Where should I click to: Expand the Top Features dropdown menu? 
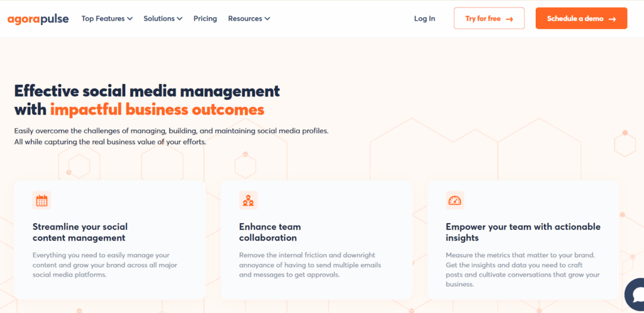[107, 18]
